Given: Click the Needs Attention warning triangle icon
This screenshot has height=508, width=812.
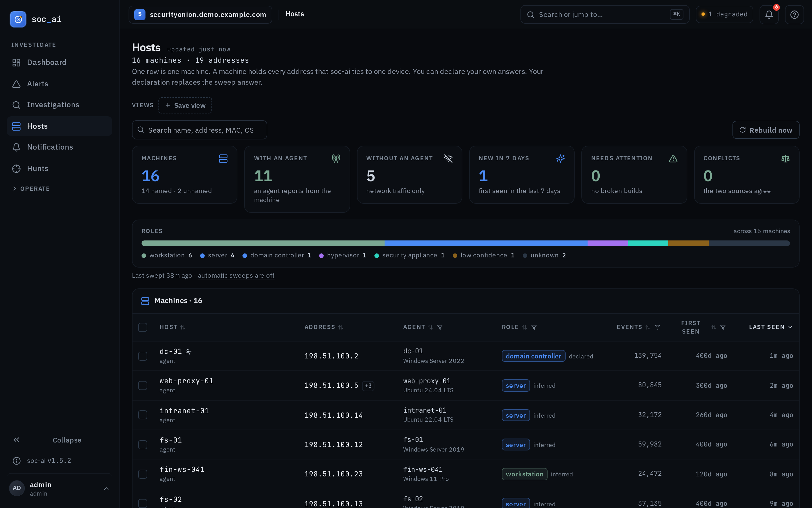Looking at the screenshot, I should point(673,159).
